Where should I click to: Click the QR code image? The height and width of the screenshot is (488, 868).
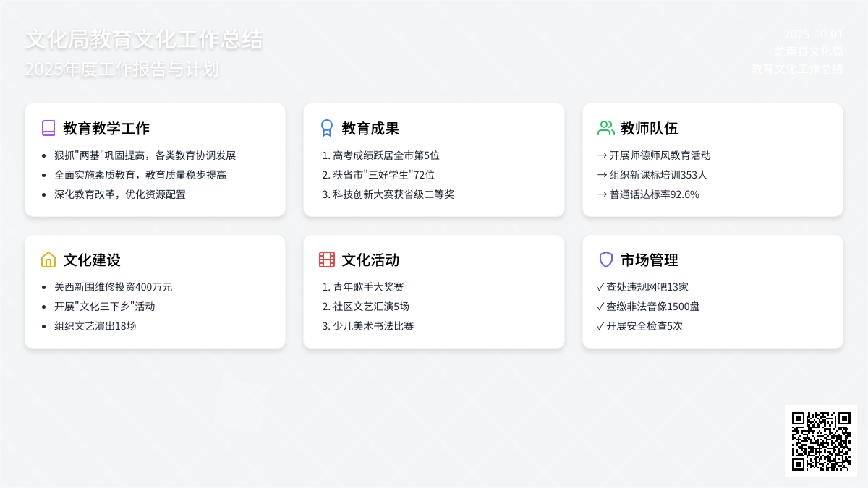[820, 440]
